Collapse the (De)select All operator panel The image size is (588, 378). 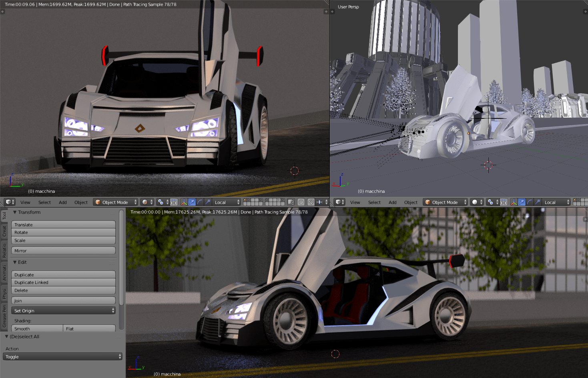tap(6, 337)
